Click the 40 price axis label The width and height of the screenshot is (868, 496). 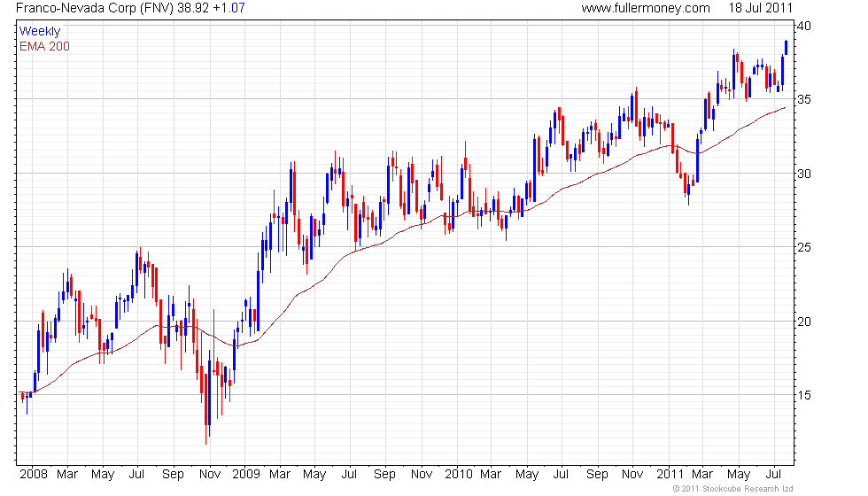(804, 26)
